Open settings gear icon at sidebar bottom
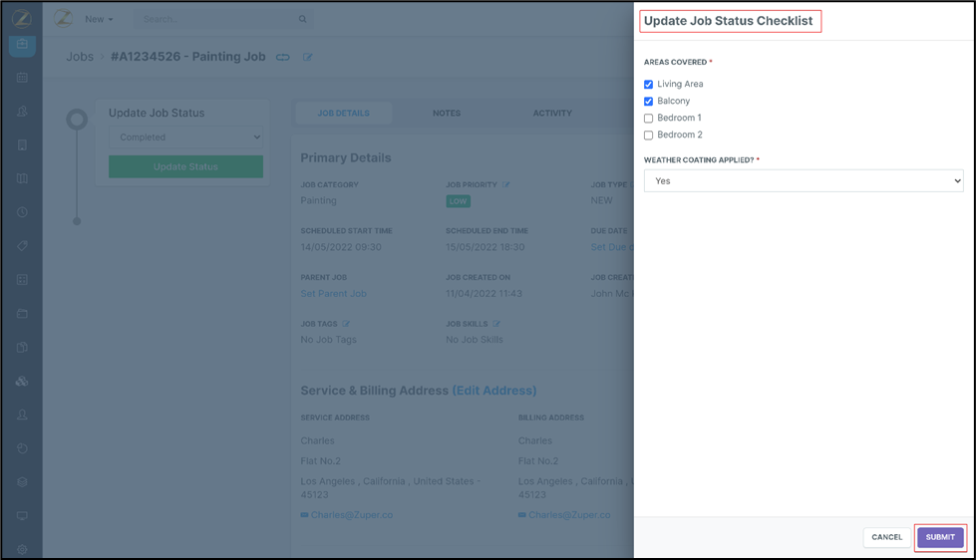Viewport: 976px width, 560px height. coord(22,549)
